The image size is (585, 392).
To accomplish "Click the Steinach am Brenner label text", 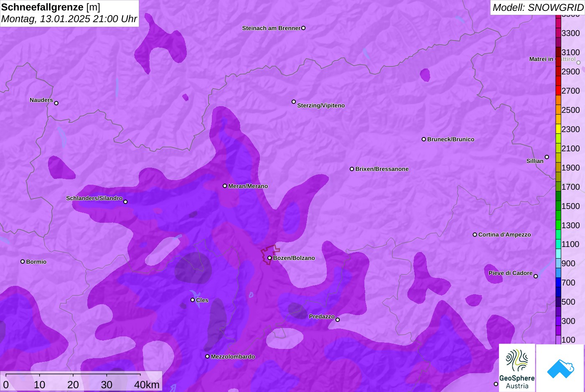I will 271,28.
